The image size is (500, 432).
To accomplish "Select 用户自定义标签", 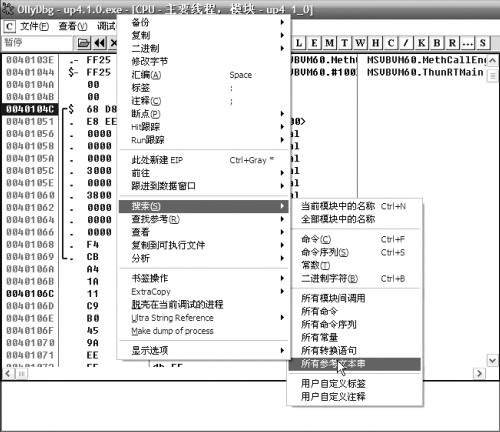I will (355, 383).
